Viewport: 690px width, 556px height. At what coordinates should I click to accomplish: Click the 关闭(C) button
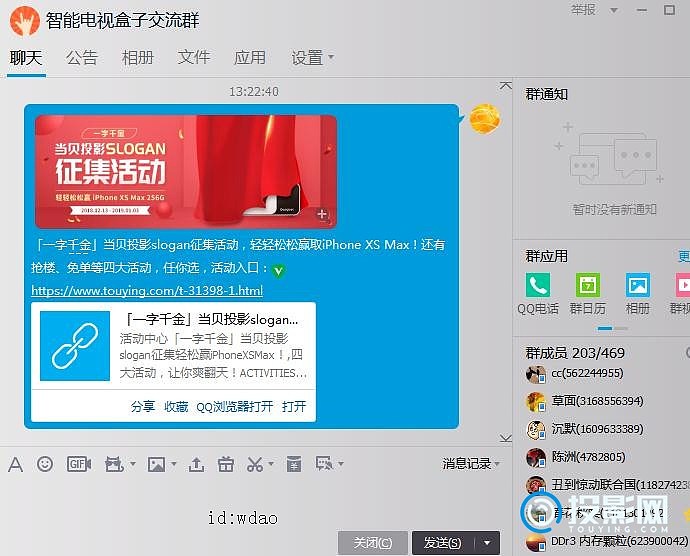tap(372, 543)
